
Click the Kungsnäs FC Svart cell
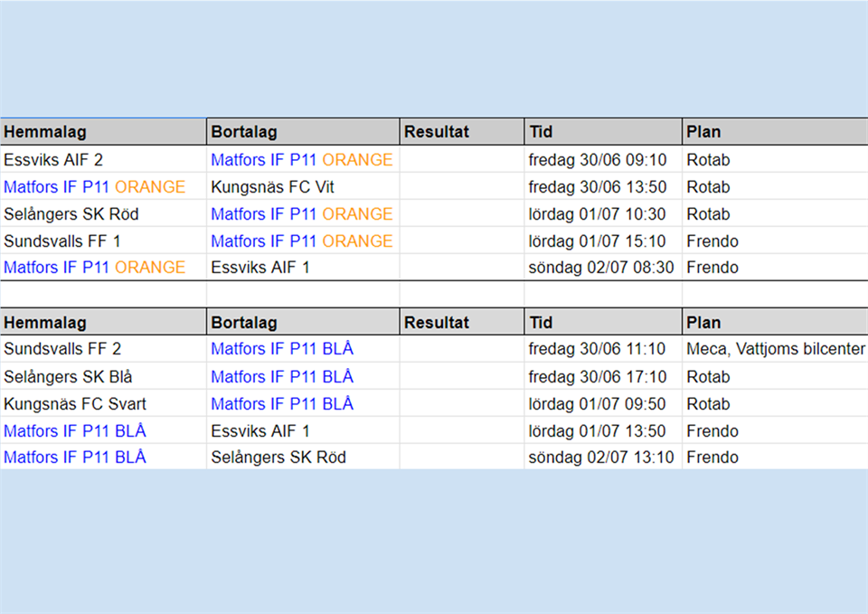[75, 403]
